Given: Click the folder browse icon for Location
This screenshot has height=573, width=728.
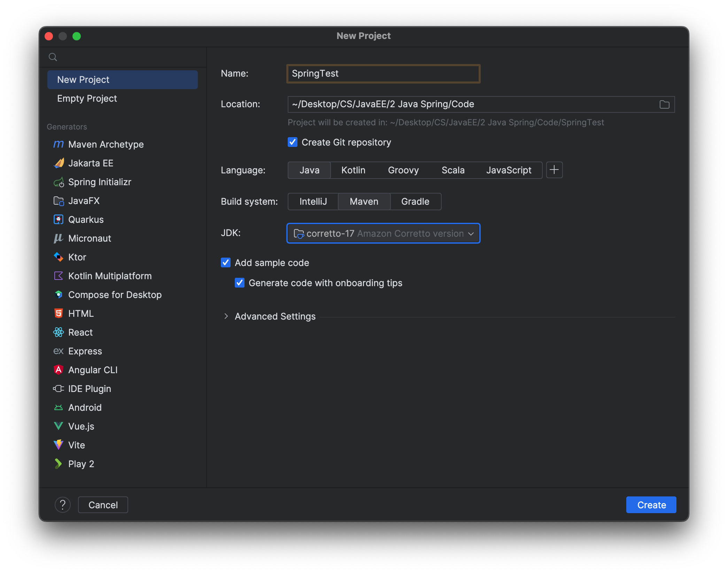Looking at the screenshot, I should (664, 104).
